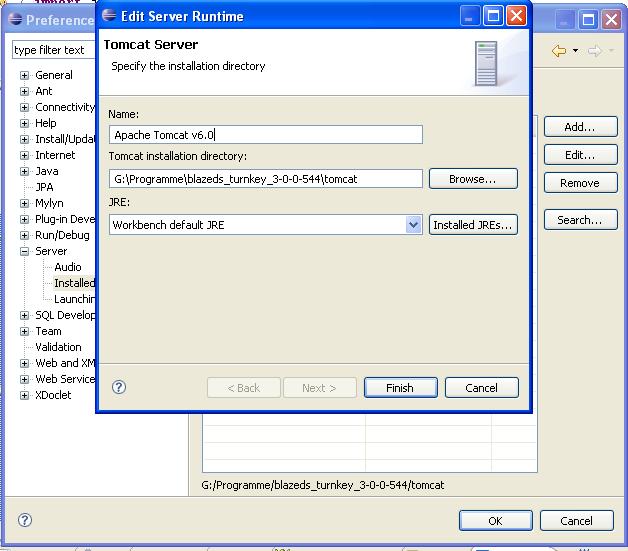Select Launching under Server
This screenshot has height=551, width=628.
coord(74,299)
